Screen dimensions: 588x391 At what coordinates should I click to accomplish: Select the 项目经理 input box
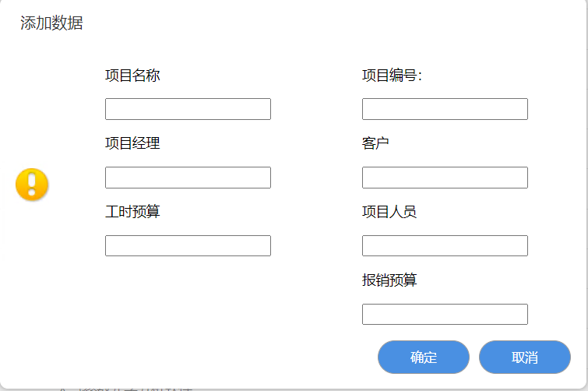(x=188, y=178)
